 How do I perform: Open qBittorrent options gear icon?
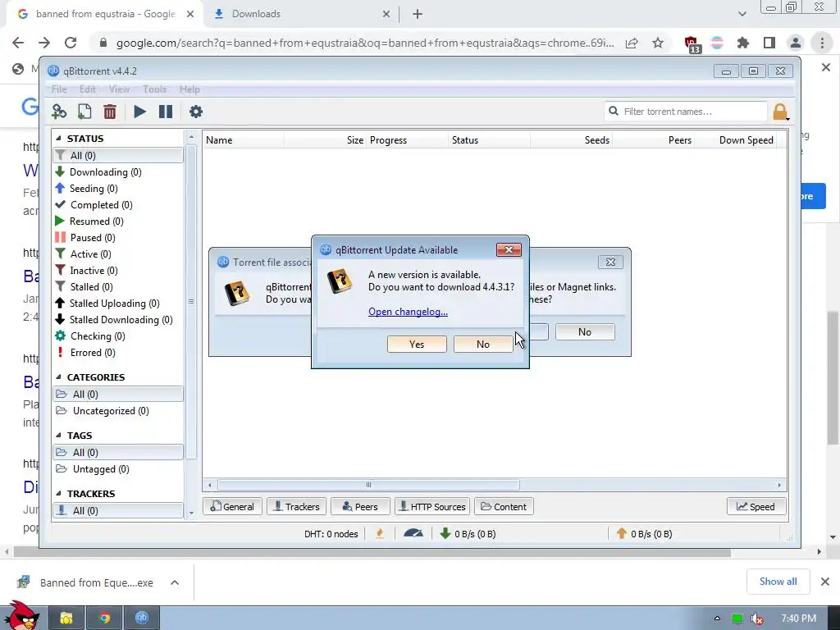tap(196, 112)
